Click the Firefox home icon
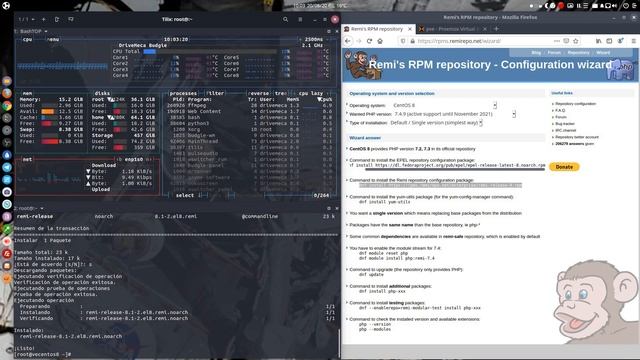This screenshot has height=360, width=640. (x=380, y=41)
